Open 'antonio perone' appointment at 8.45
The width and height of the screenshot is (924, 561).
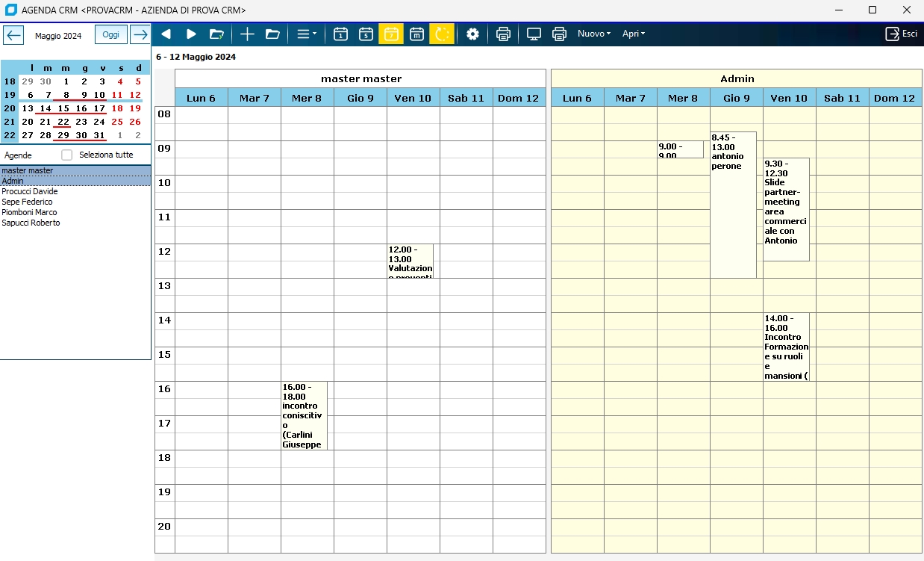pyautogui.click(x=734, y=205)
